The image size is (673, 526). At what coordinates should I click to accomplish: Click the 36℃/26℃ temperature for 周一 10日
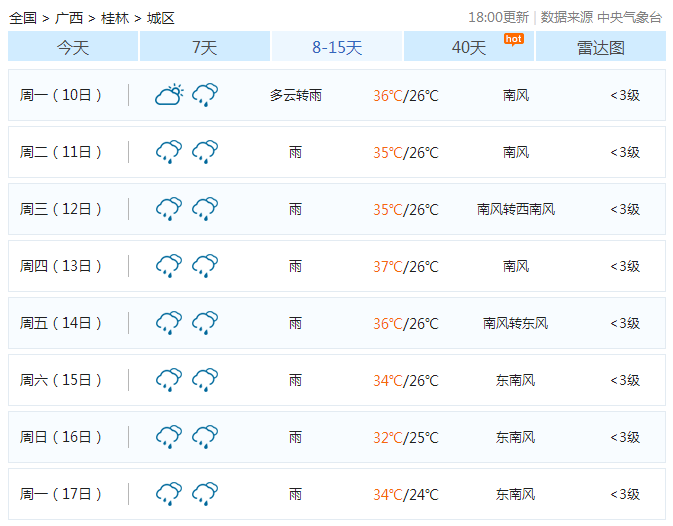click(406, 96)
